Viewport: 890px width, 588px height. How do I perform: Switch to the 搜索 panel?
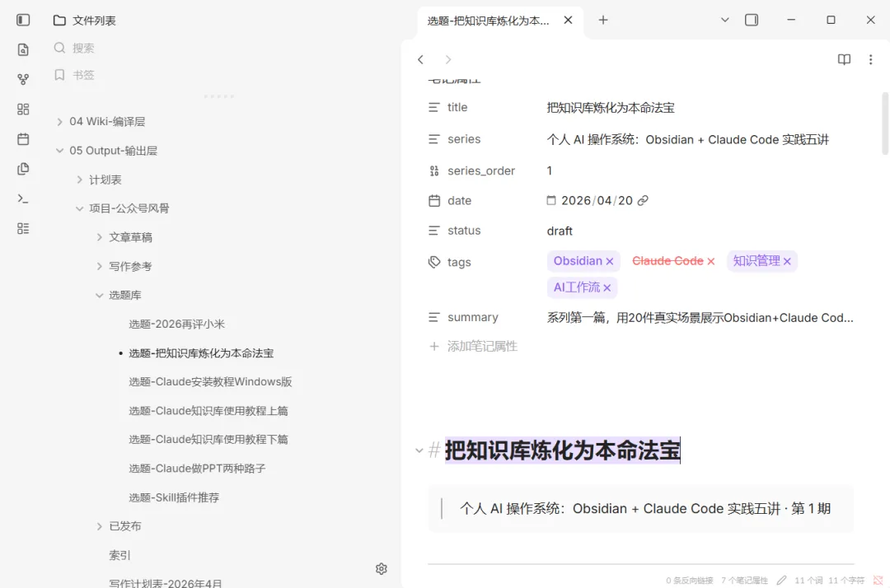[x=74, y=49]
